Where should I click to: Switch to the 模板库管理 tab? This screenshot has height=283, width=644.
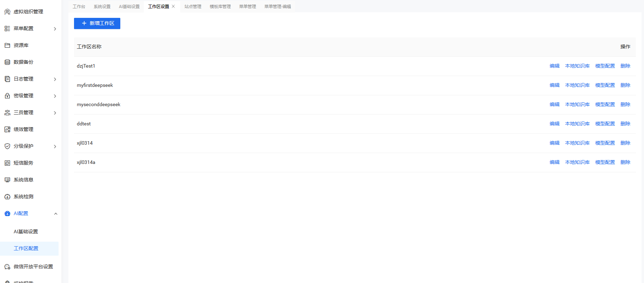click(x=220, y=7)
